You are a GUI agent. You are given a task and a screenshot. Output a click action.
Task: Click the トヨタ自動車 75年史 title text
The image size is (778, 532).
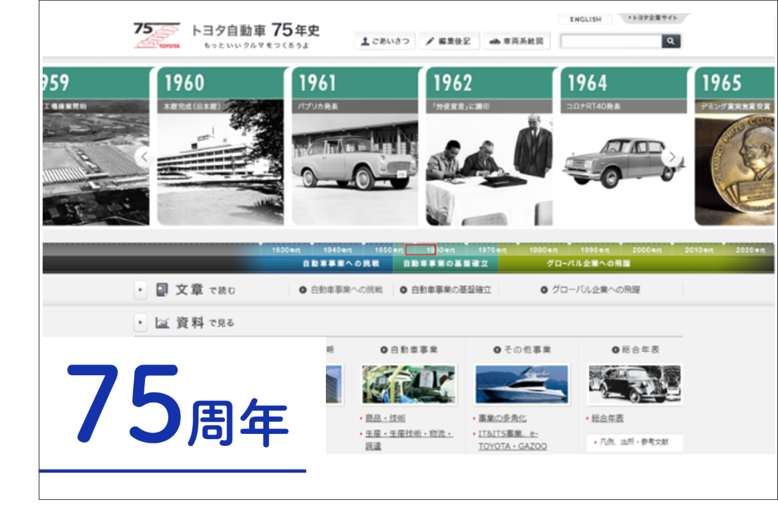(255, 31)
